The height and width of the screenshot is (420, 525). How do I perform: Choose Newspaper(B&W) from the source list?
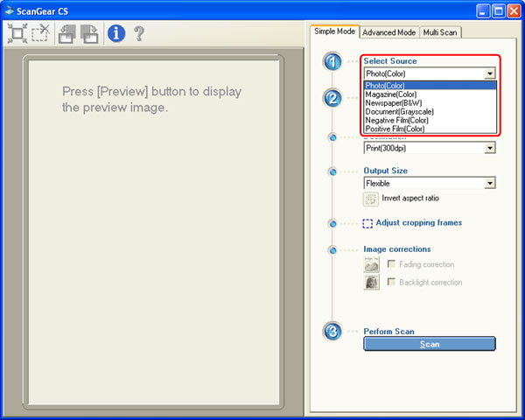[x=430, y=103]
